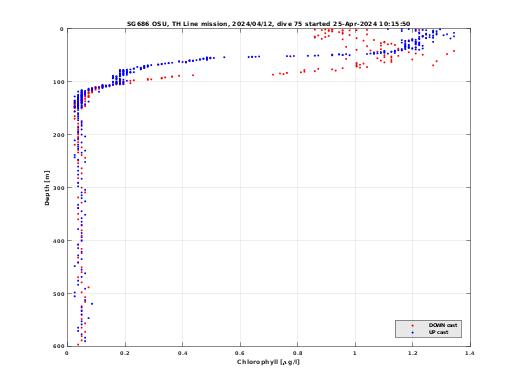Click the 600 depth tick label

(x=58, y=346)
